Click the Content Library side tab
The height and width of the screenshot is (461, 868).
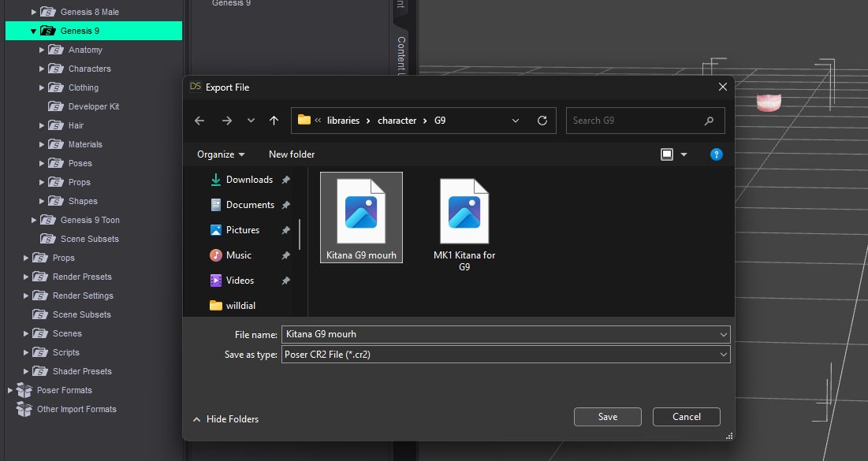[x=400, y=54]
